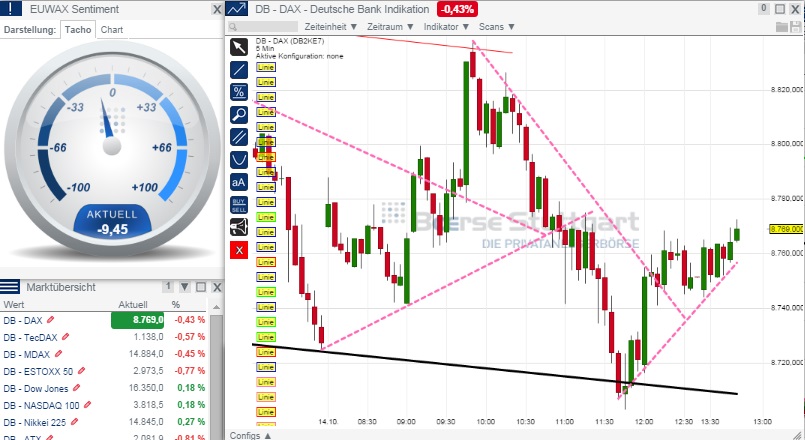This screenshot has height=440, width=805.
Task: Maximize the Marktübersicht panel
Action: pyautogui.click(x=201, y=287)
